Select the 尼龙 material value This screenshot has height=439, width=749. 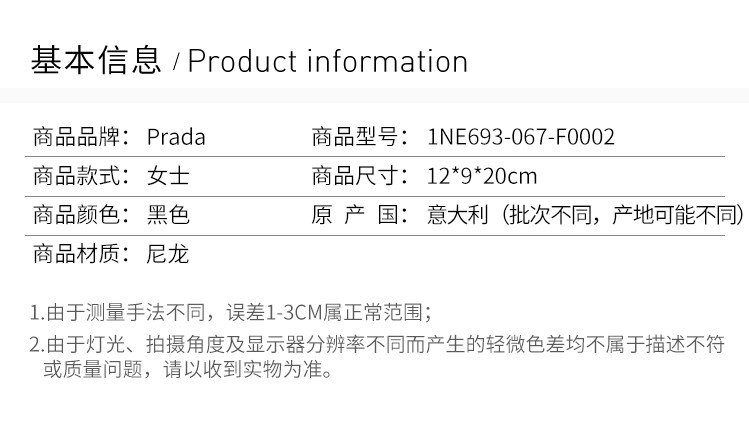click(168, 254)
